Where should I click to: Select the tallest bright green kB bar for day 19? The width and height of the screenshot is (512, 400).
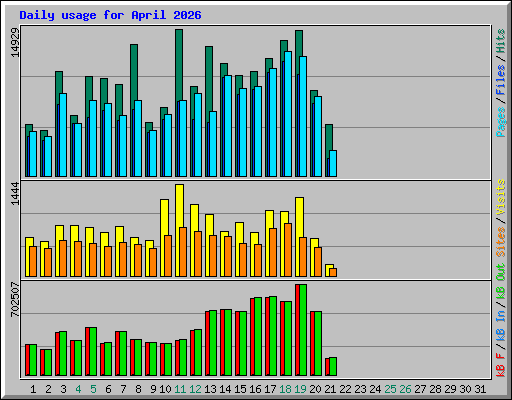[x=303, y=330]
